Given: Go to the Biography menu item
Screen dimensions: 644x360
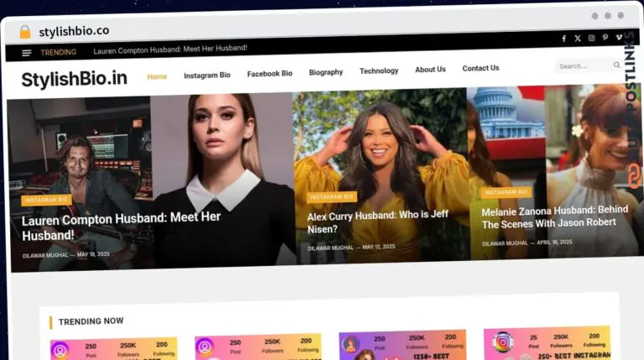Looking at the screenshot, I should 325,72.
